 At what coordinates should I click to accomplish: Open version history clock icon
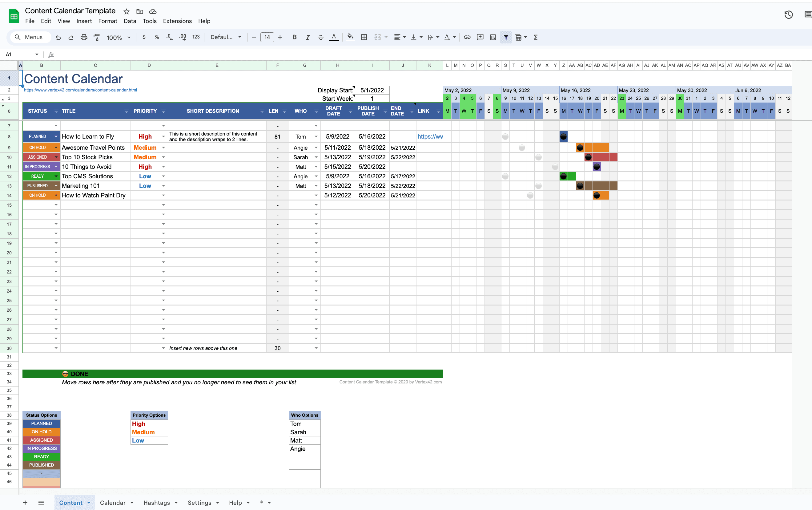point(788,15)
